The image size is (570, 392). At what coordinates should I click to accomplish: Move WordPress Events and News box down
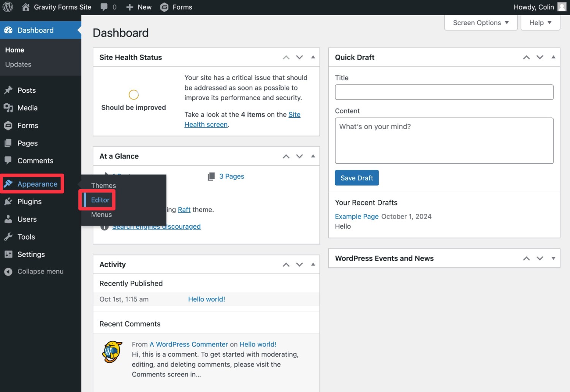click(x=540, y=259)
